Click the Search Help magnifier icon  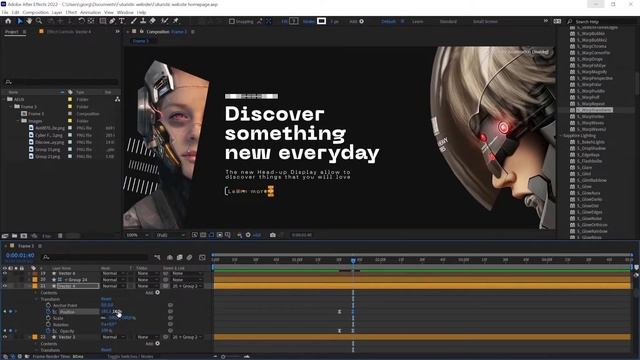click(x=570, y=21)
